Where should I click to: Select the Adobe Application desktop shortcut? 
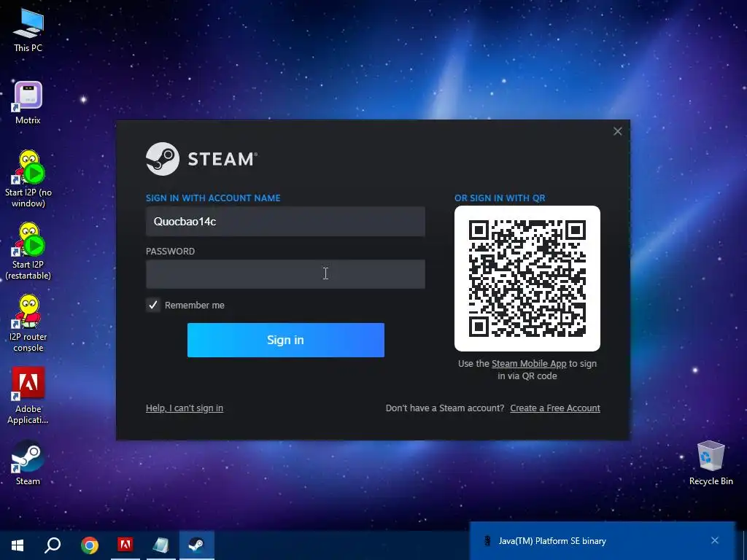(x=28, y=395)
